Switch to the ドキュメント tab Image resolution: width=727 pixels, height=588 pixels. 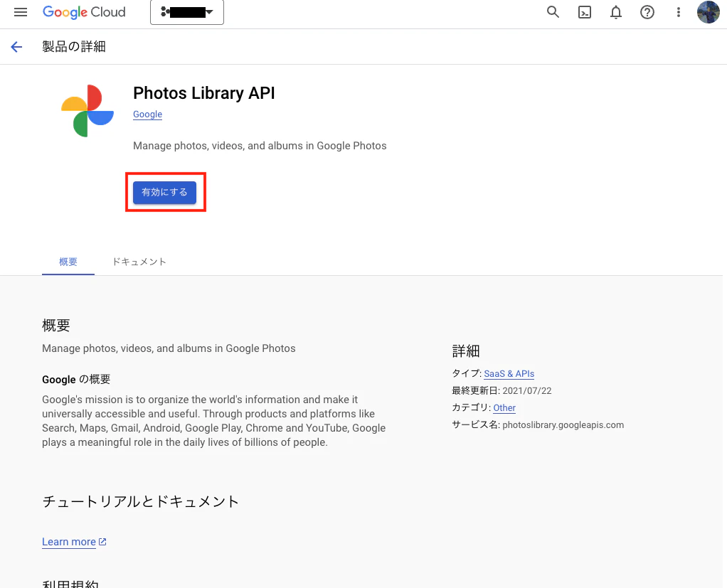pos(139,262)
